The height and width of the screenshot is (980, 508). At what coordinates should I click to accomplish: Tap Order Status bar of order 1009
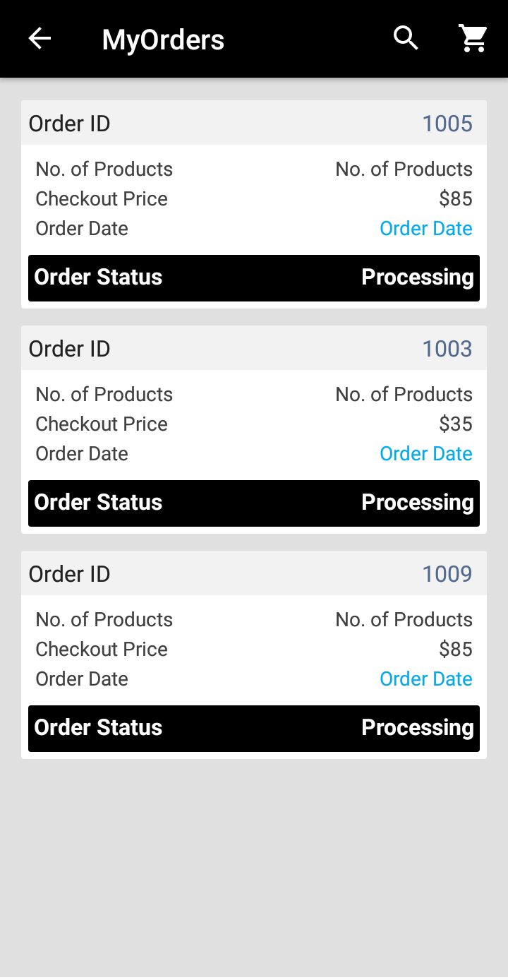(x=254, y=728)
